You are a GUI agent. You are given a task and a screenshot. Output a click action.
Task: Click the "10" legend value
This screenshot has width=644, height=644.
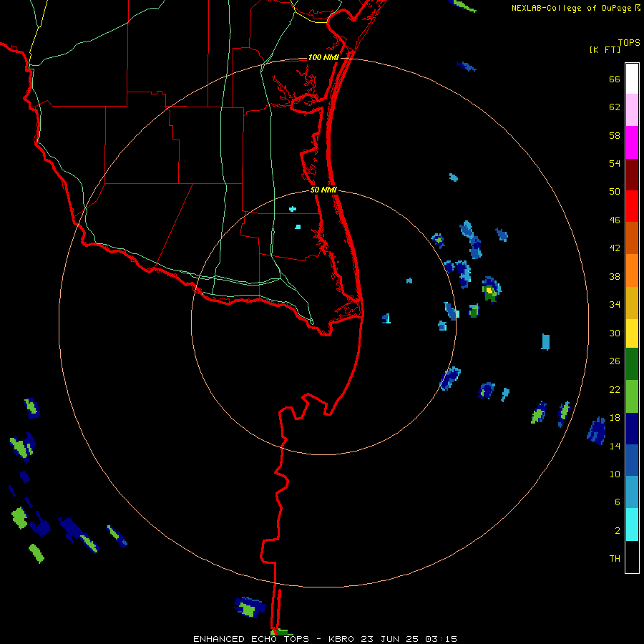[x=615, y=474]
